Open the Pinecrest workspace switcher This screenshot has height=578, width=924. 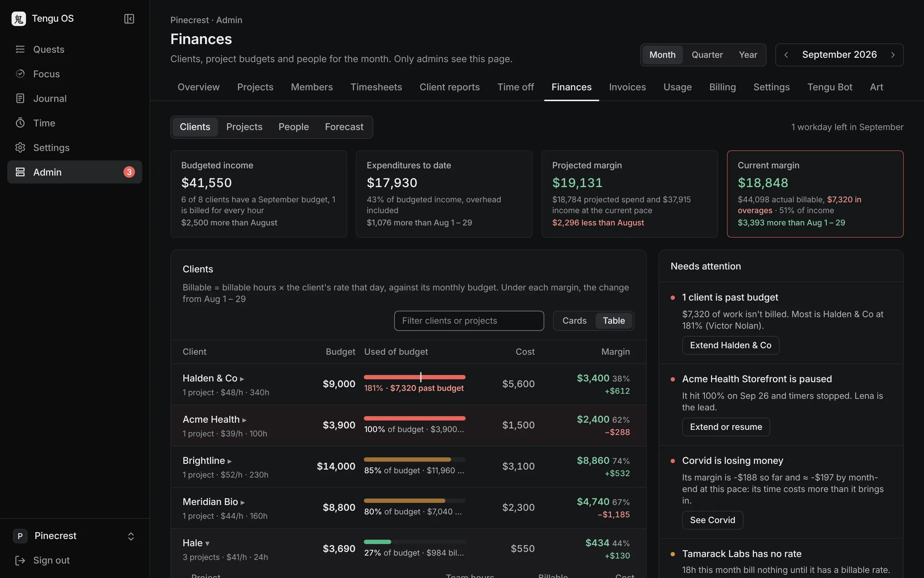74,536
